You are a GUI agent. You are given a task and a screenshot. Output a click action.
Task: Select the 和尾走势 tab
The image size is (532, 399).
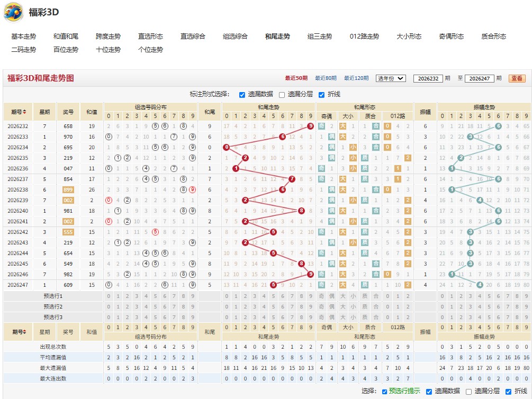click(x=277, y=37)
